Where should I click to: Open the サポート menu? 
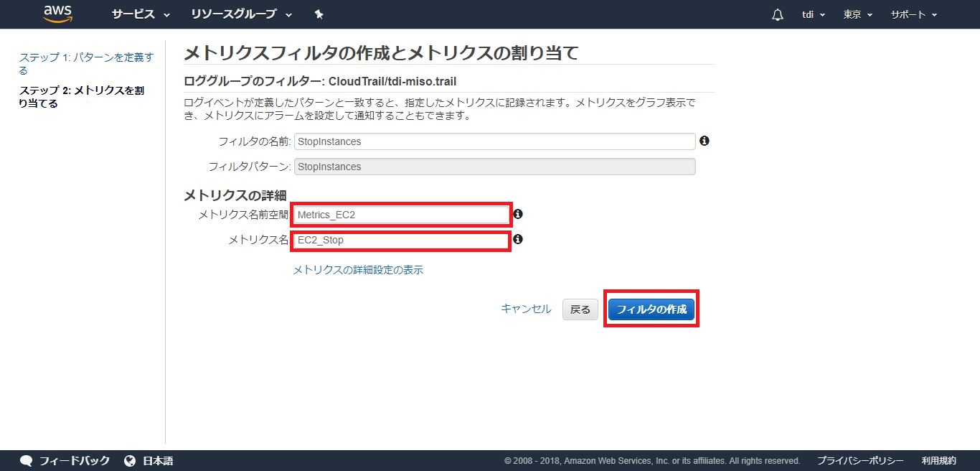[913, 14]
